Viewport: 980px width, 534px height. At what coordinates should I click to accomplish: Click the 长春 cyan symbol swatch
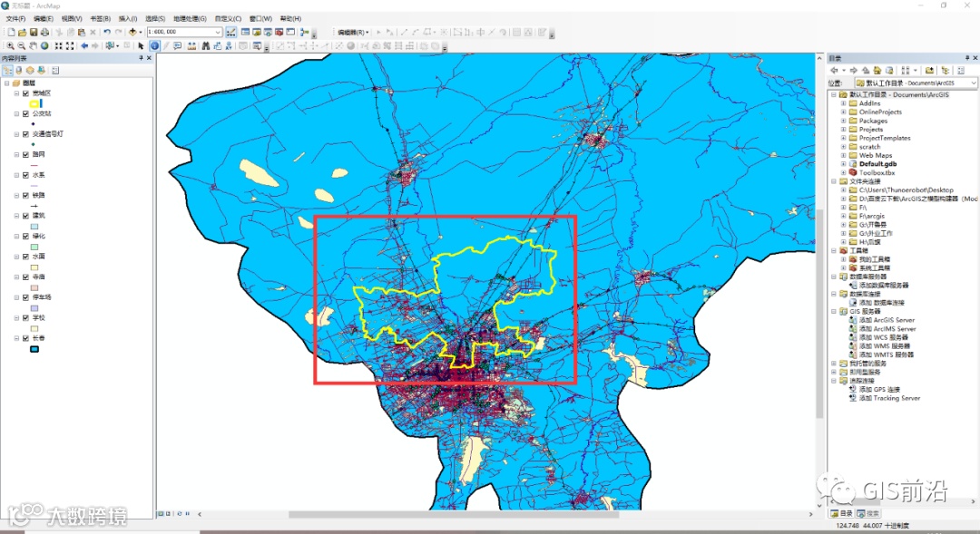(x=34, y=349)
